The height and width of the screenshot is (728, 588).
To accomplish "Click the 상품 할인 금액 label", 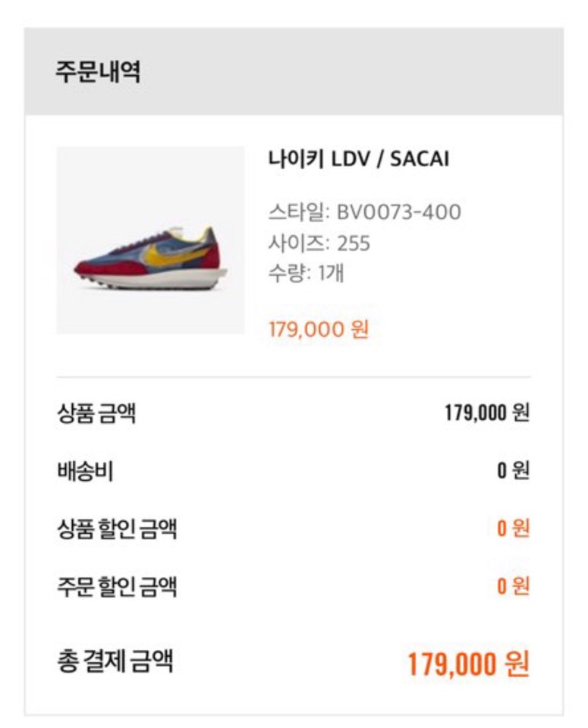I will (117, 529).
